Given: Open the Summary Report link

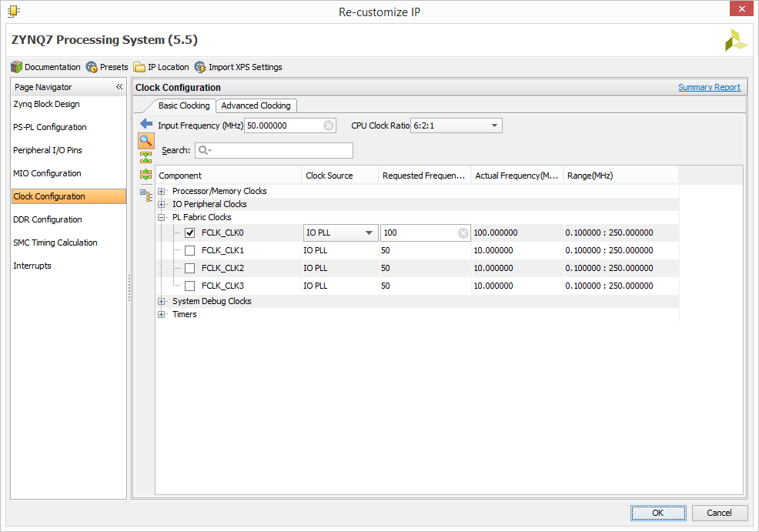Looking at the screenshot, I should click(709, 87).
